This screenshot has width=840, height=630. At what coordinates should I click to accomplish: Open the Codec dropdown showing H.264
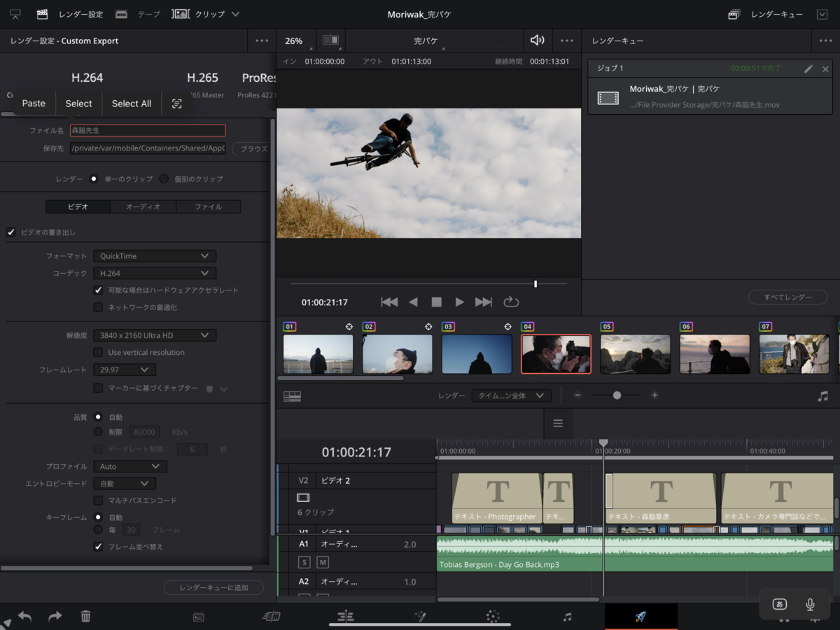pos(154,273)
